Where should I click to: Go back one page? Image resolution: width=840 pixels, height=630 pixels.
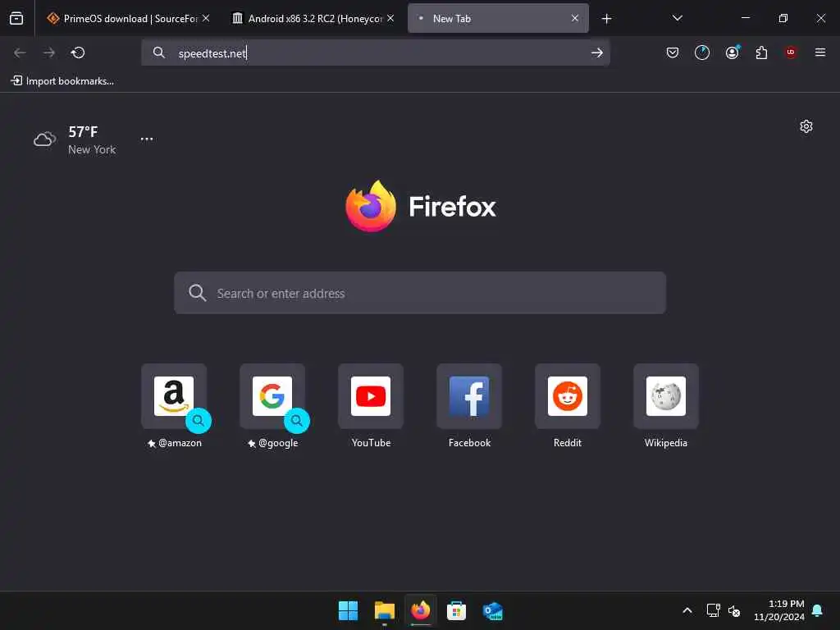pos(20,52)
